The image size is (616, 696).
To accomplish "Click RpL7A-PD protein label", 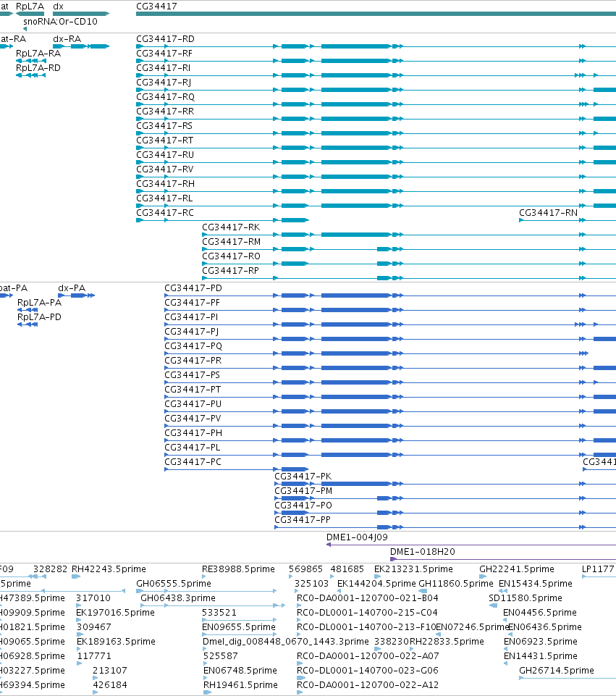I will click(x=40, y=317).
